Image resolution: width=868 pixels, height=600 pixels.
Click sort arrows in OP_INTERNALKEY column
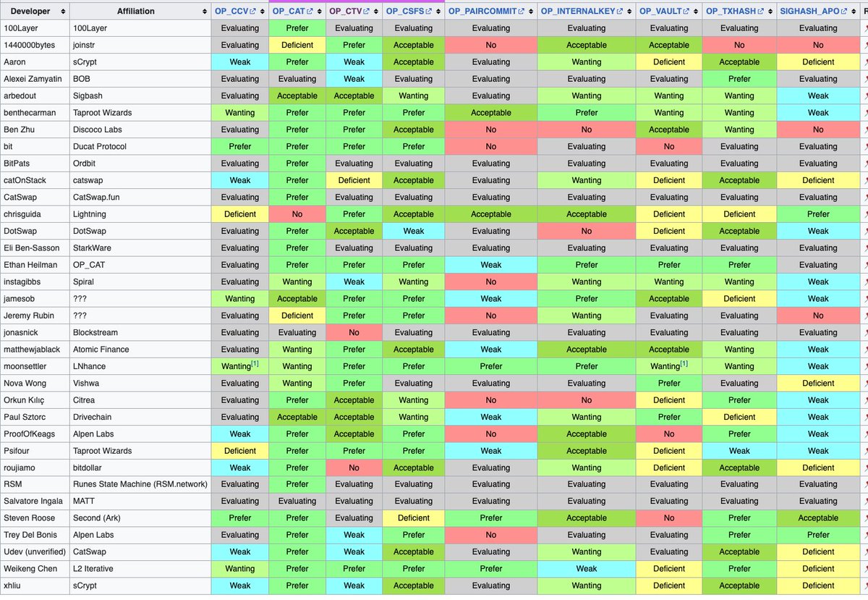pos(630,12)
